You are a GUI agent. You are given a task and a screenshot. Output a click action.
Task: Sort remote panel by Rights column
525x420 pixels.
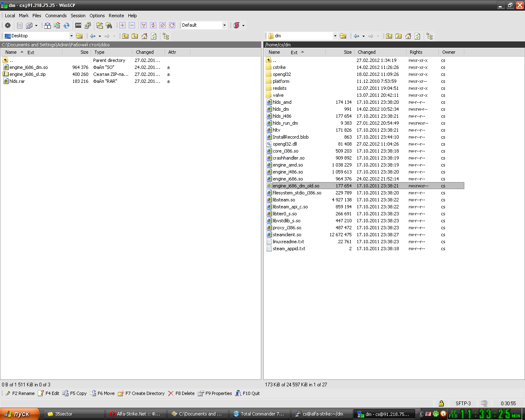423,52
